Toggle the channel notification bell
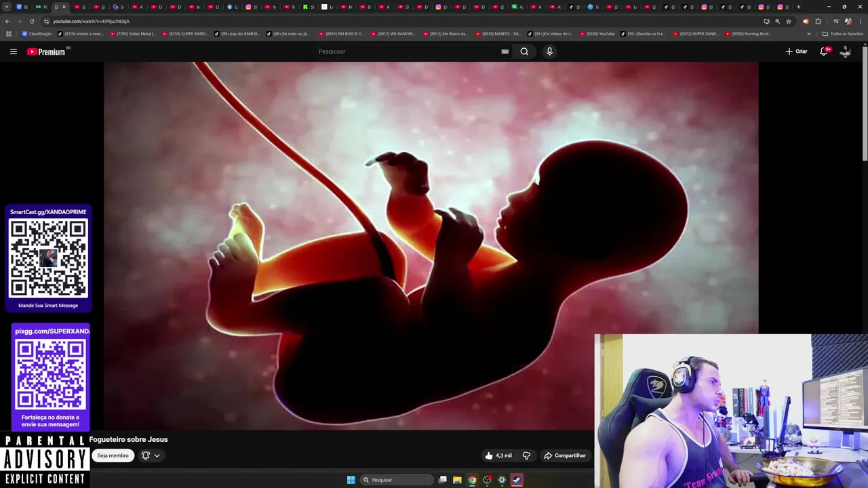Screen dimensions: 868x488 [145, 455]
